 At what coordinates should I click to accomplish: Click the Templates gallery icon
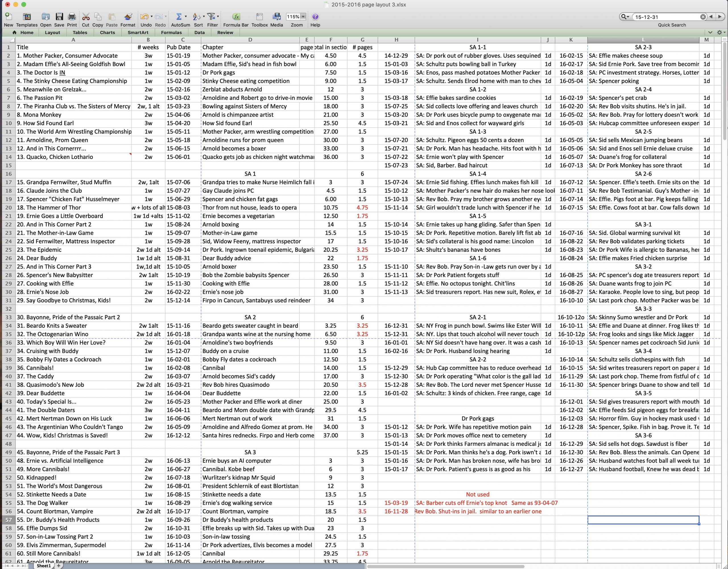point(27,17)
